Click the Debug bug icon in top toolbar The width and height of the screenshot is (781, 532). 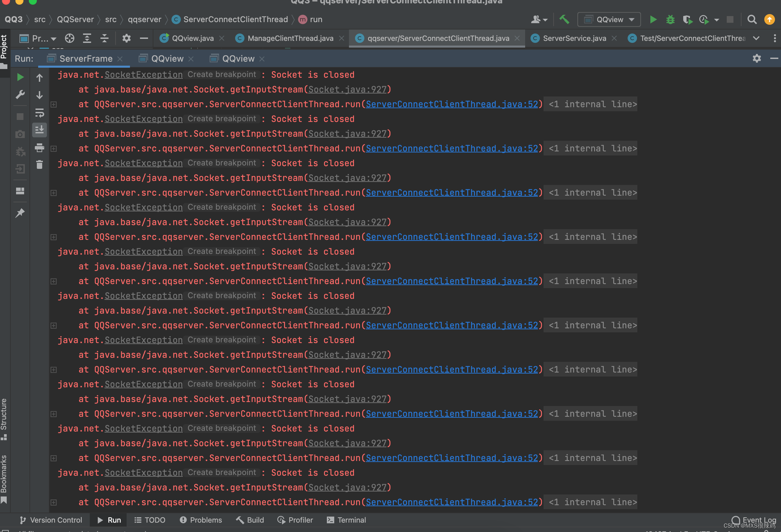[670, 19]
